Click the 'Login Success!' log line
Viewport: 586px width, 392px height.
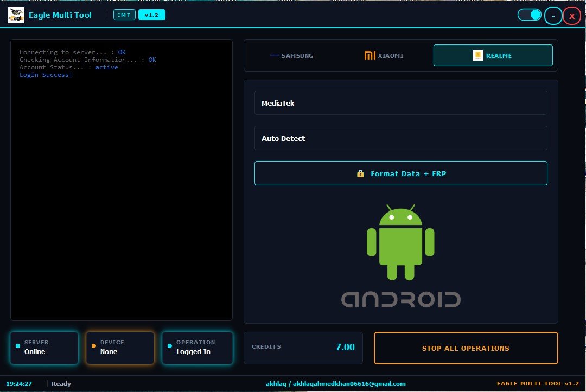point(46,75)
